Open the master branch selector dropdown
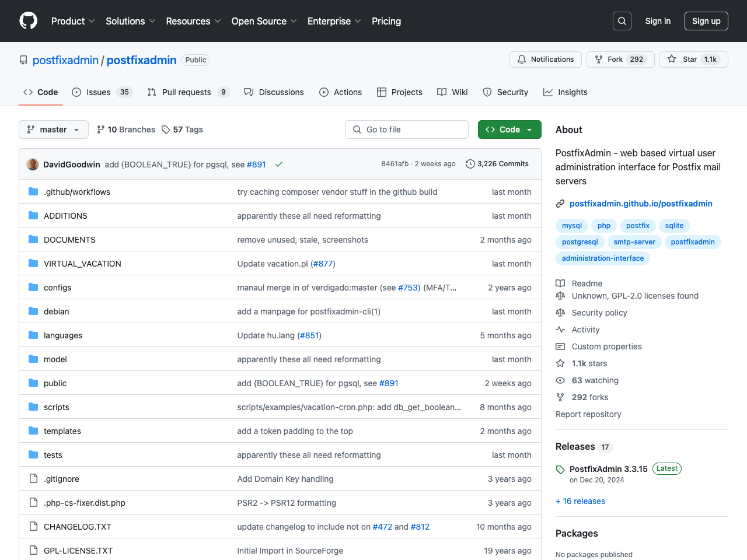 pyautogui.click(x=54, y=129)
